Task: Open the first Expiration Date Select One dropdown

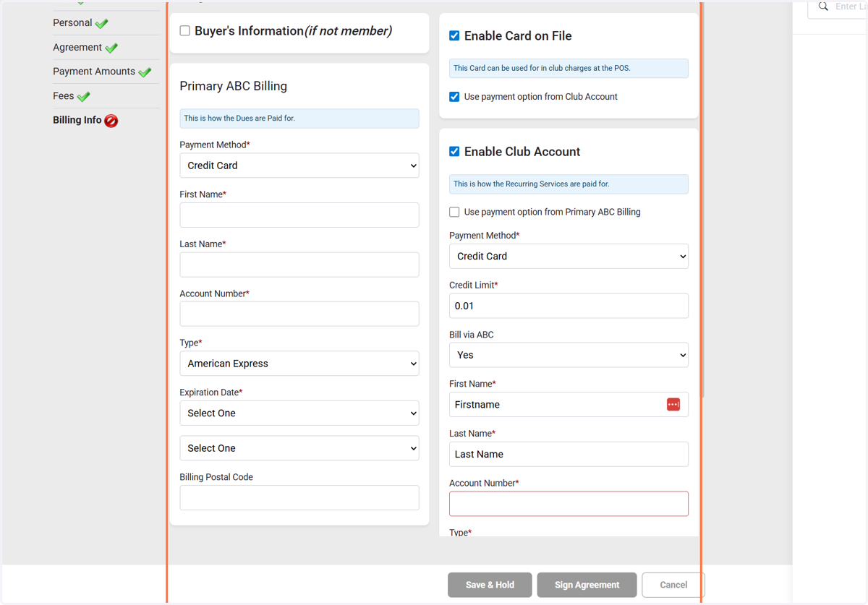Action: 299,413
